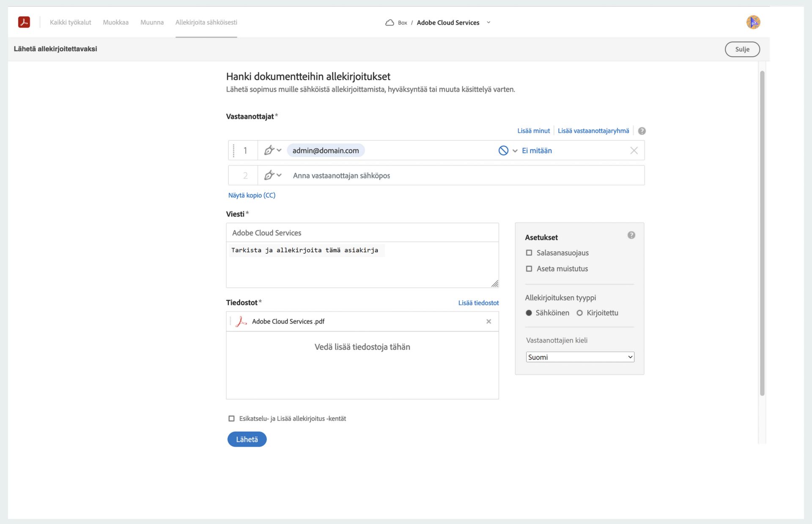Expand the role chevron for recipient 1
The height and width of the screenshot is (524, 812).
point(279,150)
